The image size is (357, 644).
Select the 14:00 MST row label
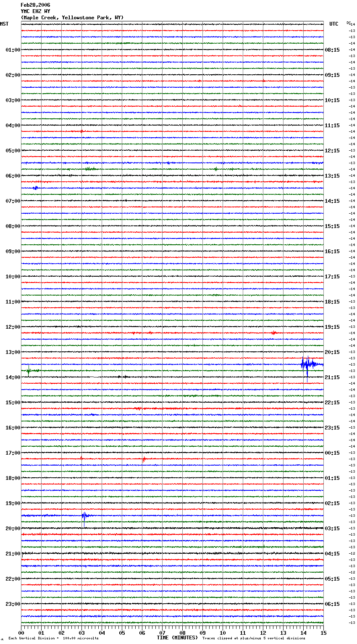(x=13, y=377)
